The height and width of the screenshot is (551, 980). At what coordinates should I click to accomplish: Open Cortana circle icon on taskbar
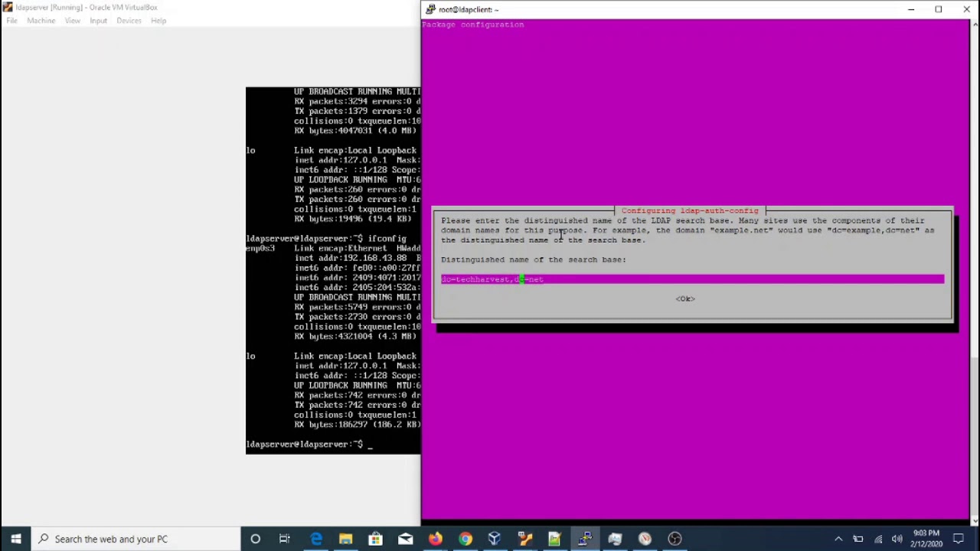coord(255,539)
